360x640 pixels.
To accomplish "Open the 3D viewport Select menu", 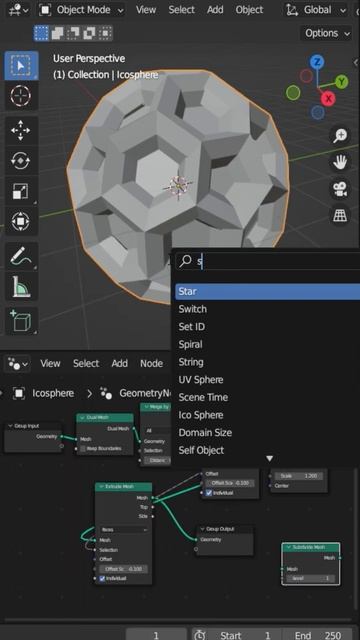I will [x=182, y=10].
